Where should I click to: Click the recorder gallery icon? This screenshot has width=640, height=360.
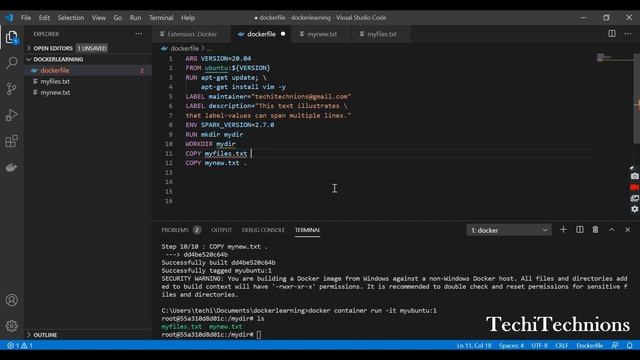point(634,198)
